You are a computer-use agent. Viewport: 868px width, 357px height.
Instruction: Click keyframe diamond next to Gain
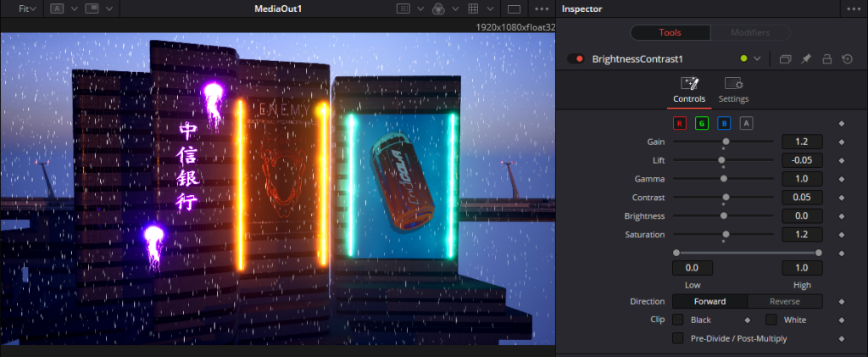842,142
